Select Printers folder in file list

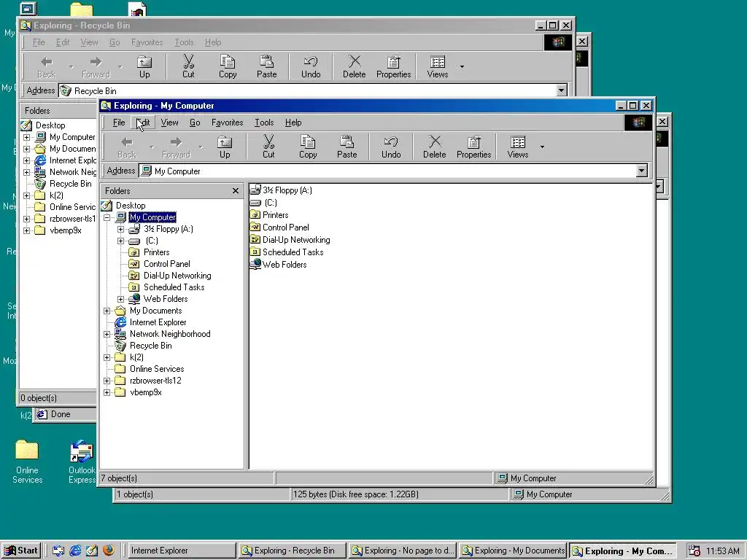(x=269, y=215)
